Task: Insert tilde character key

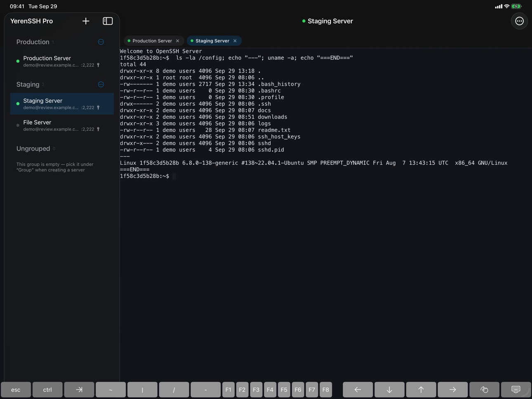Action: coord(111,390)
